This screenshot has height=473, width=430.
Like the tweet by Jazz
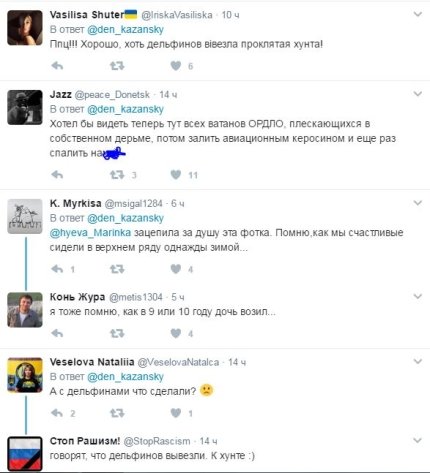[x=176, y=175]
